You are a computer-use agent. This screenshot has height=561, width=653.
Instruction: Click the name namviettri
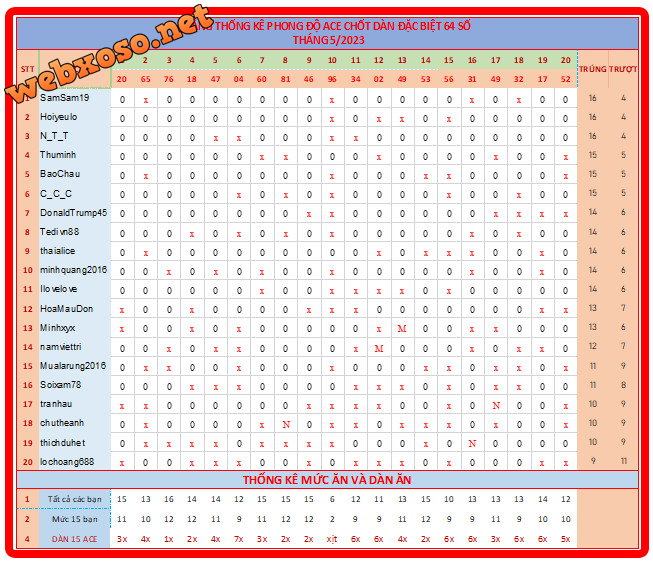pyautogui.click(x=61, y=347)
